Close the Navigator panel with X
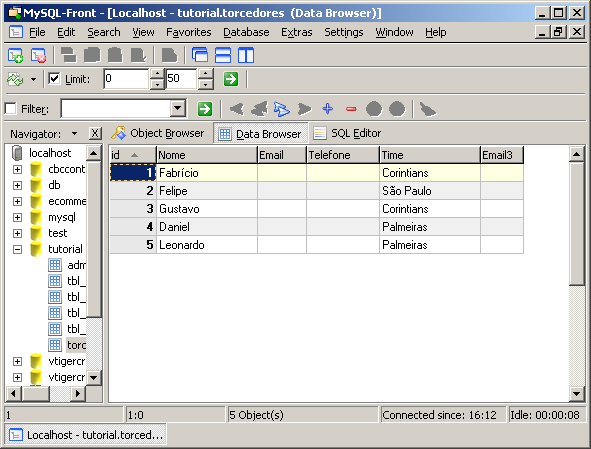Image resolution: width=591 pixels, height=449 pixels. (x=95, y=133)
